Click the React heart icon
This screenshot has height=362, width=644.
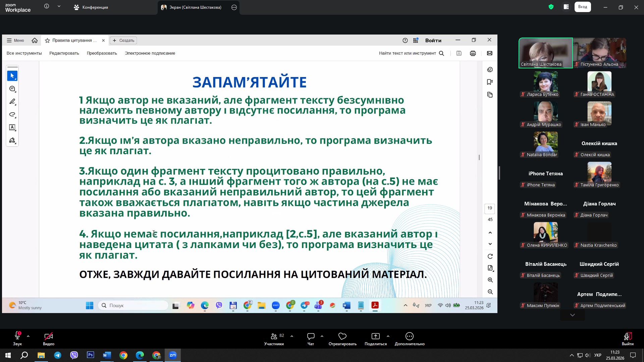(342, 336)
